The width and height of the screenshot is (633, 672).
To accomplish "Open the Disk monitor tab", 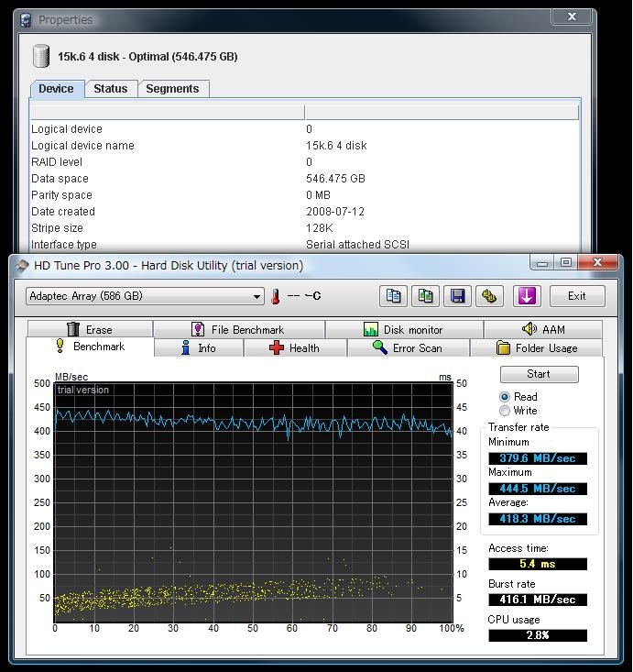I will [x=404, y=329].
